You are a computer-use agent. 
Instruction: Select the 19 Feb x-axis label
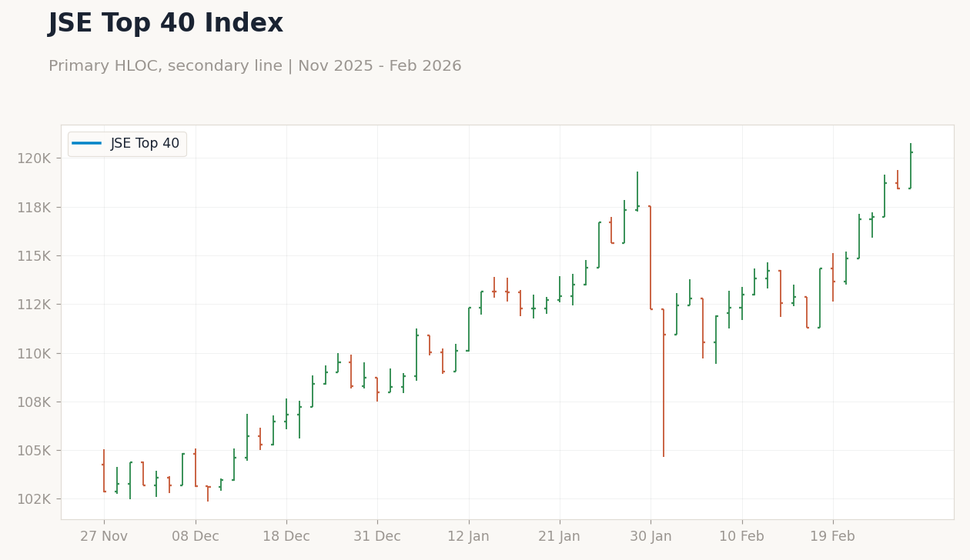coord(832,537)
